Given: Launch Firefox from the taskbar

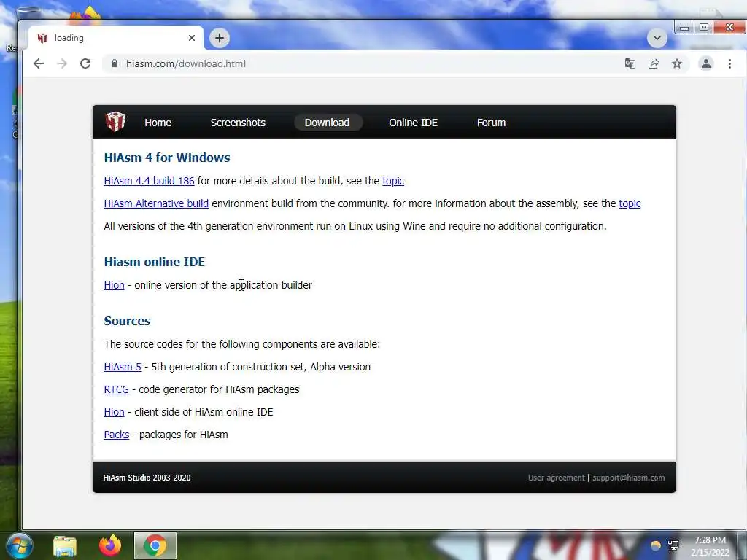Looking at the screenshot, I should pyautogui.click(x=110, y=545).
